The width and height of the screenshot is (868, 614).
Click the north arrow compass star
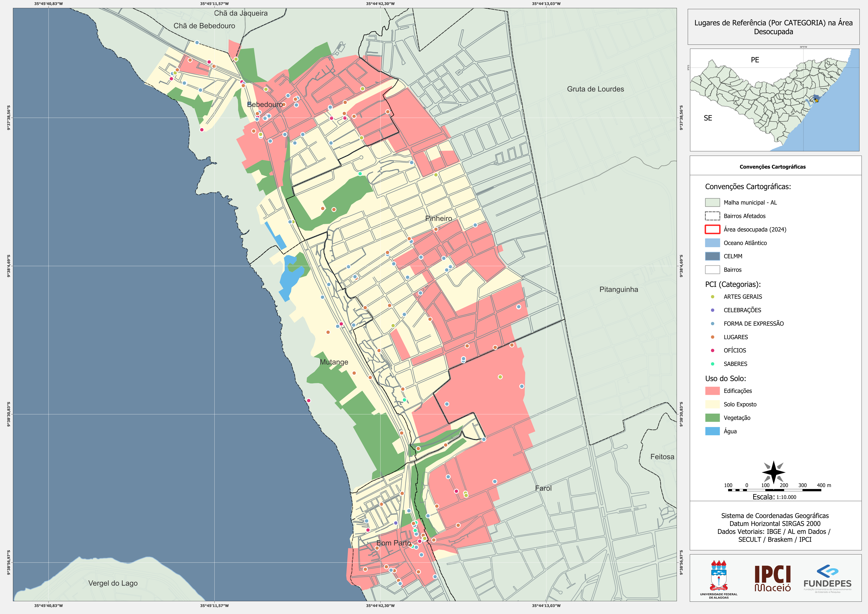coord(773,473)
